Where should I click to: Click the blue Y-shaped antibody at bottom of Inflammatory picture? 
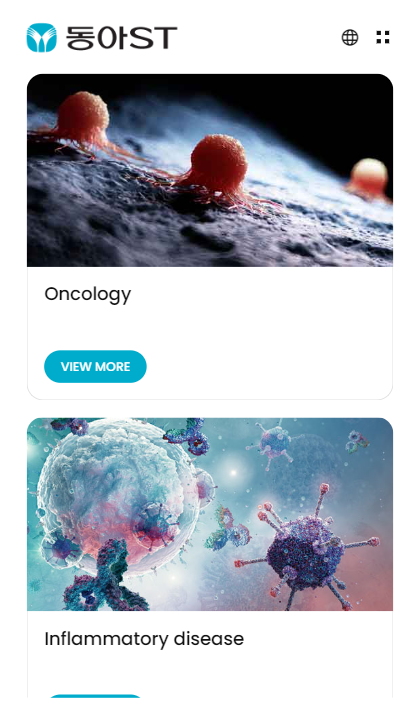(104, 579)
